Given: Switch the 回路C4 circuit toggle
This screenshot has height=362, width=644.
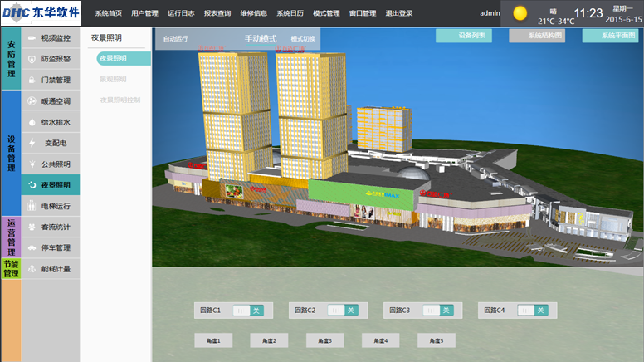Looking at the screenshot, I should pos(532,311).
